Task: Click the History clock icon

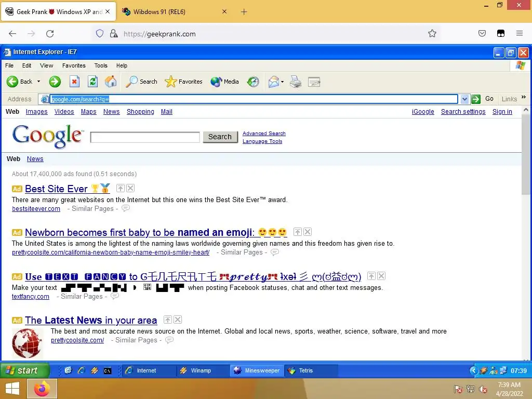Action: (x=253, y=82)
